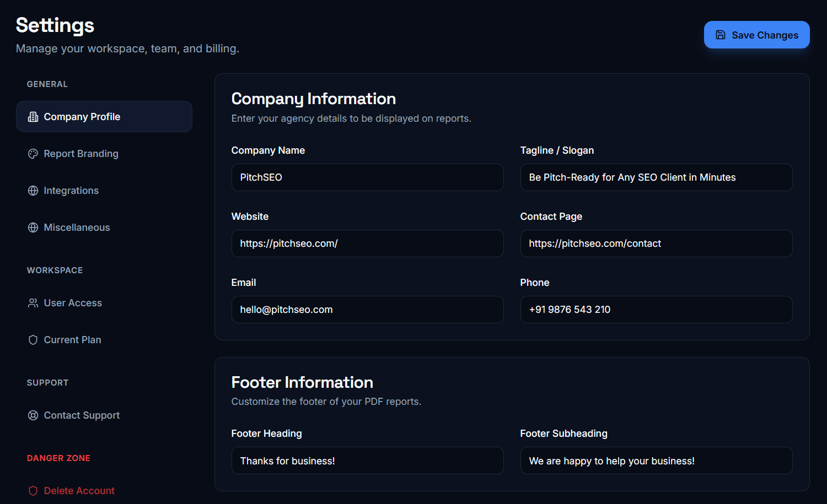
Task: Click the Phone field label
Action: coord(535,283)
